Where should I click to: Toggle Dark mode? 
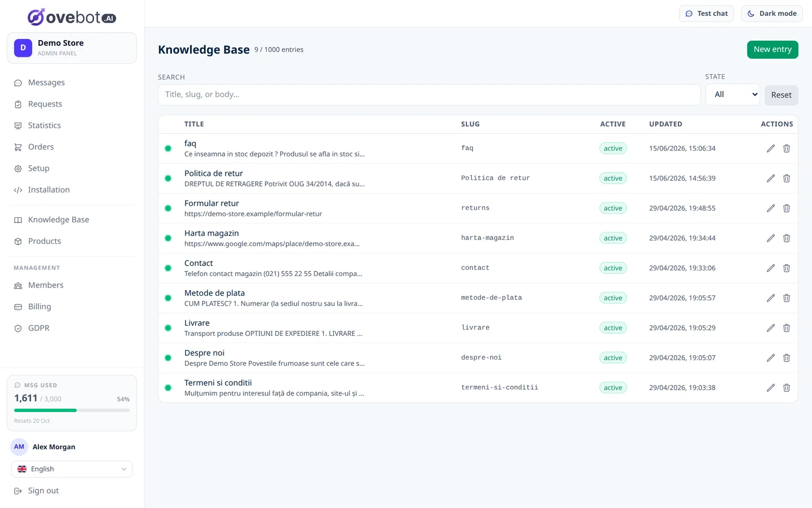(x=772, y=14)
